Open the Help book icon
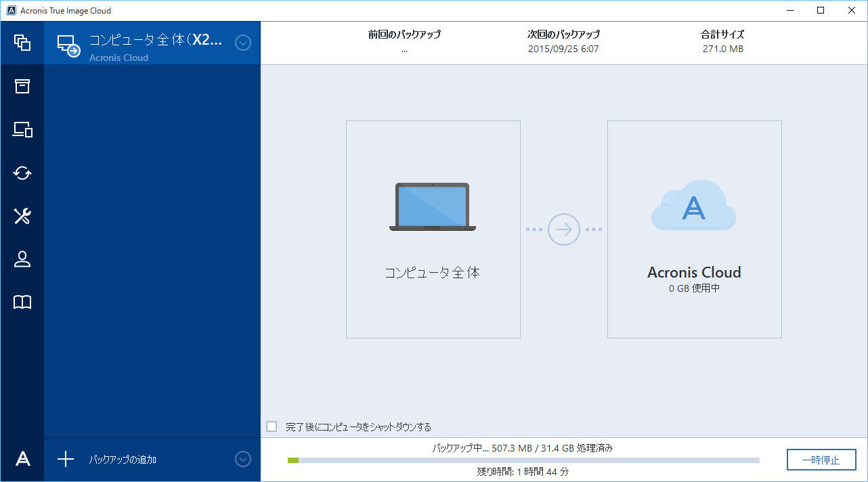 click(x=22, y=303)
